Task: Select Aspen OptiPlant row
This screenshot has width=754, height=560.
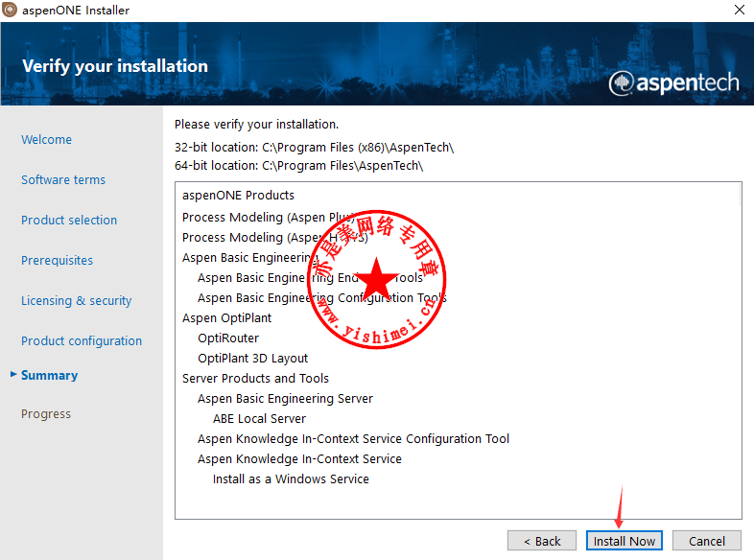Action: 226,318
